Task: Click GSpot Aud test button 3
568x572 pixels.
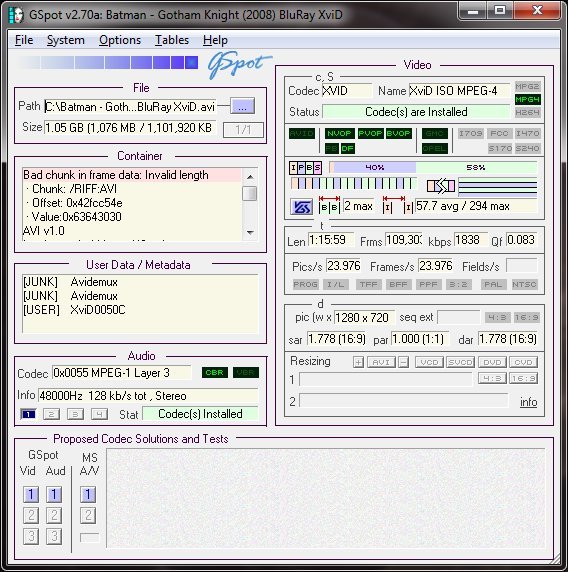Action: (54, 536)
